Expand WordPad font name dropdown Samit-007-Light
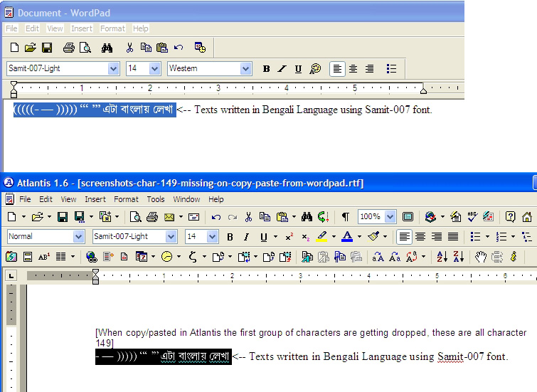 [x=113, y=69]
